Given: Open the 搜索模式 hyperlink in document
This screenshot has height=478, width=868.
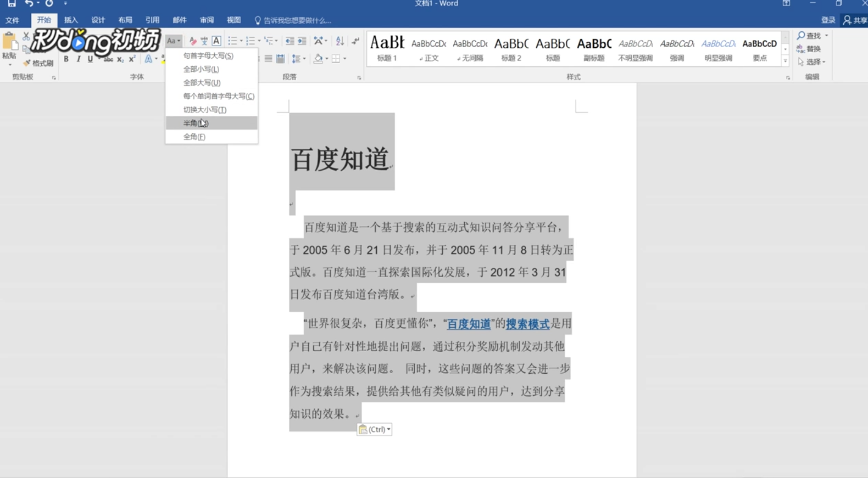Looking at the screenshot, I should pos(527,324).
